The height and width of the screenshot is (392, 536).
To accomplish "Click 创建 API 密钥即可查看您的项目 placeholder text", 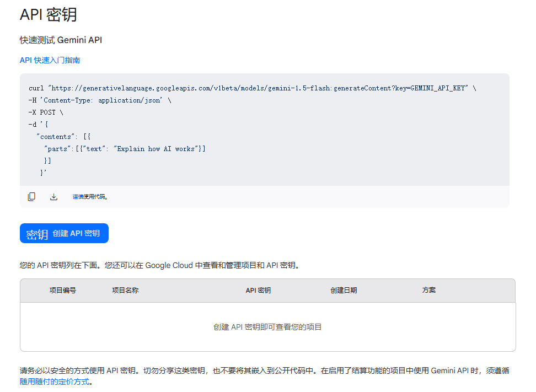I will [269, 326].
